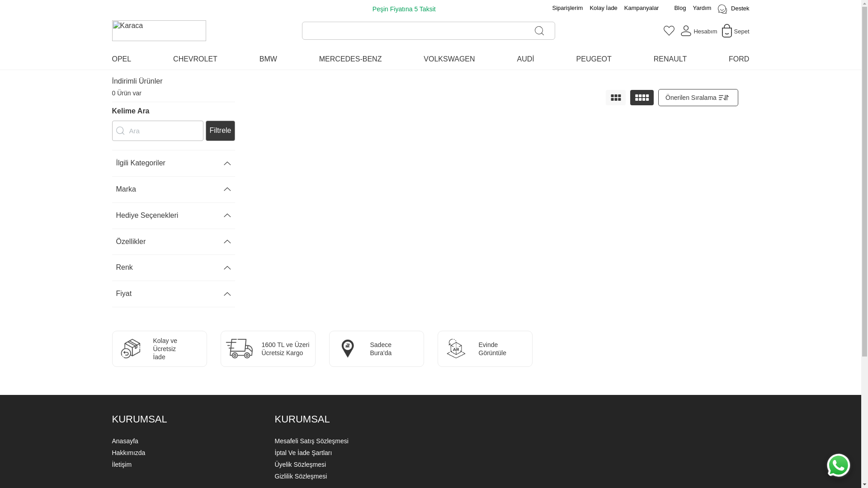Switch to three-column grid view
The image size is (868, 488).
616,98
